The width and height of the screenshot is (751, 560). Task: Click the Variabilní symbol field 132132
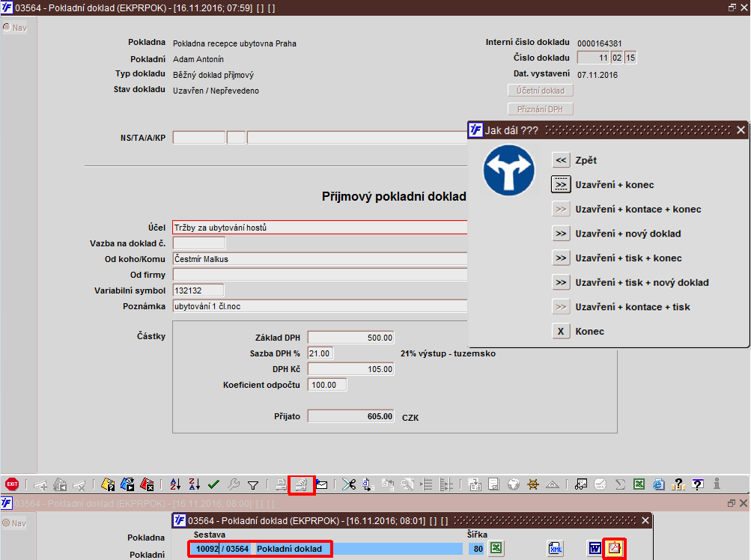198,290
